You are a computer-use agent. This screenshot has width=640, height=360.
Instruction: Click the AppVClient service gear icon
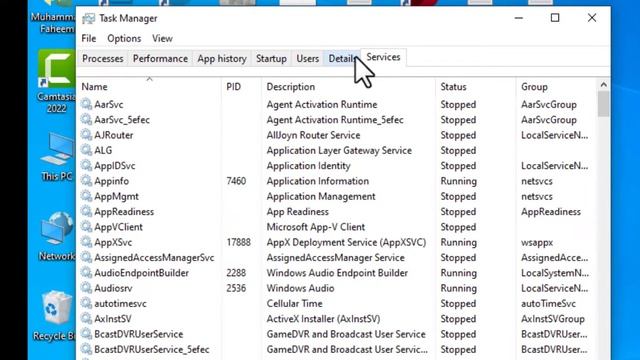[x=86, y=227]
